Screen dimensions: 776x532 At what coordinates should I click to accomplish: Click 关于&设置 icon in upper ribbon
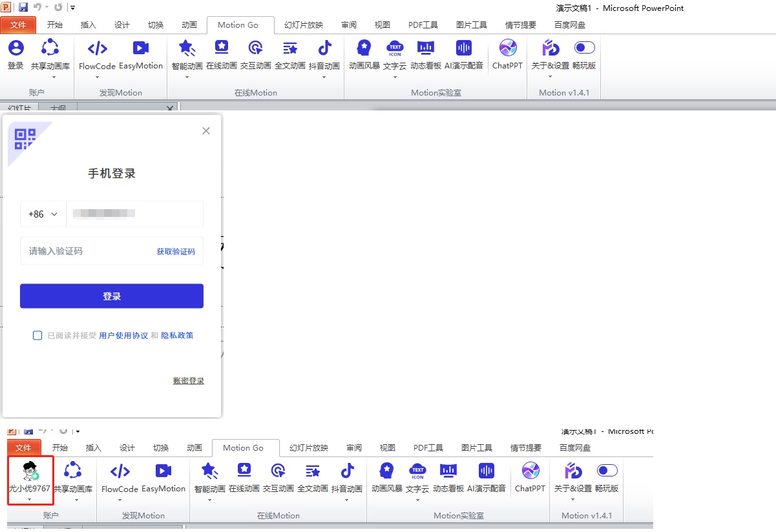pyautogui.click(x=551, y=48)
